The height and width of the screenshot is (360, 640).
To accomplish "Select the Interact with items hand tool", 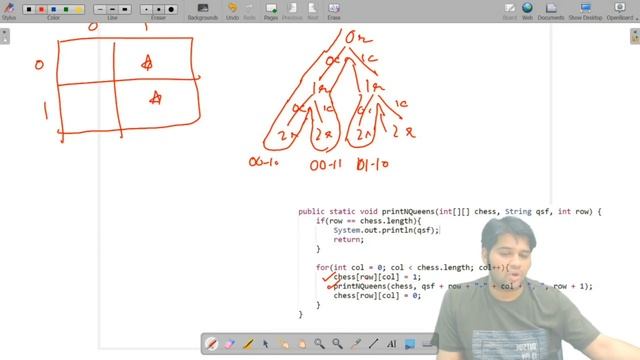I will pos(284,344).
